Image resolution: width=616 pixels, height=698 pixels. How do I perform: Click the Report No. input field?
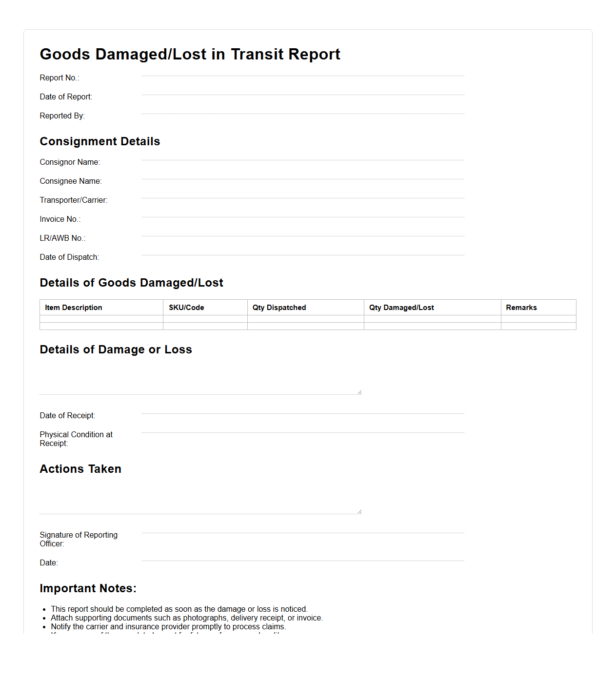302,72
